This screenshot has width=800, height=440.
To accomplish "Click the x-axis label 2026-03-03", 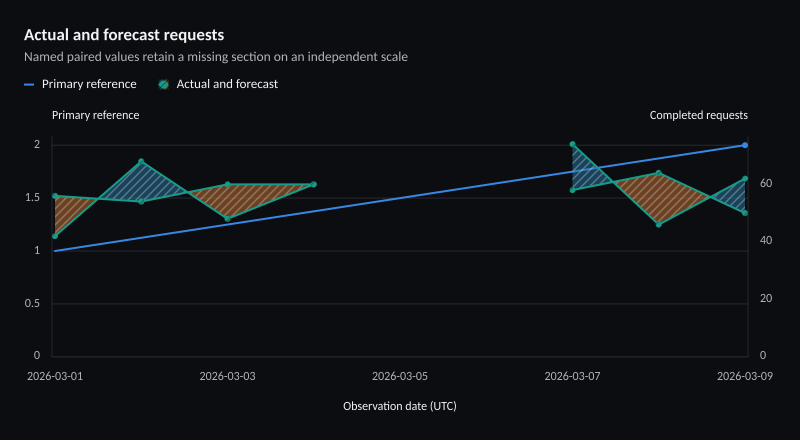I will [228, 377].
